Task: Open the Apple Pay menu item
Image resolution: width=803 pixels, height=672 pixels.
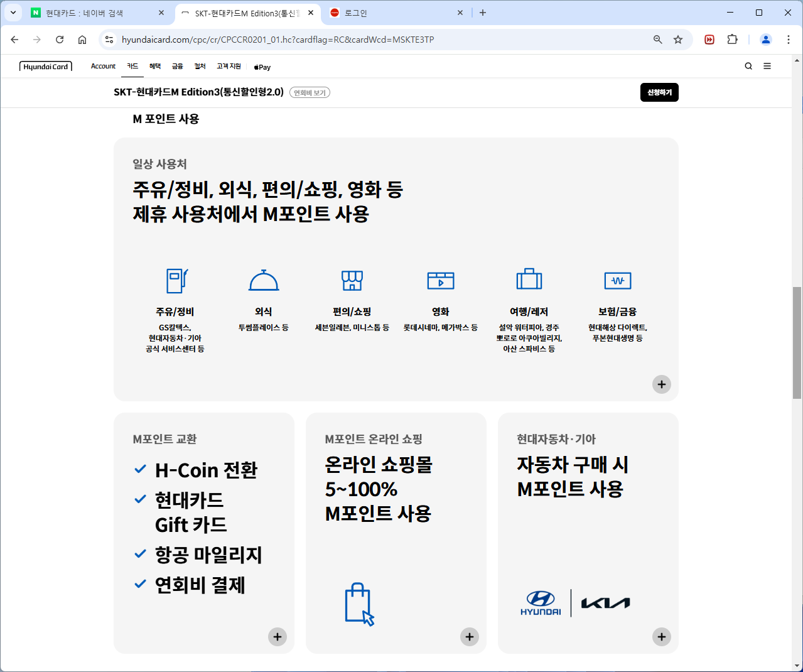Action: (x=262, y=67)
